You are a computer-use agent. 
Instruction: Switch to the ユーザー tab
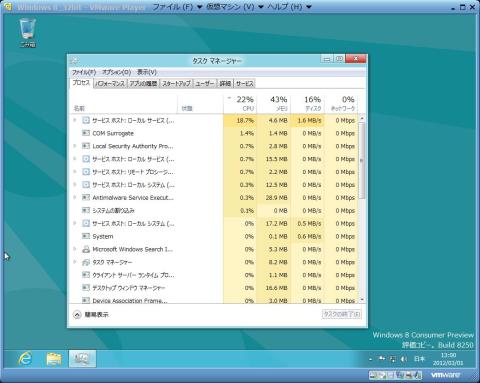[205, 83]
